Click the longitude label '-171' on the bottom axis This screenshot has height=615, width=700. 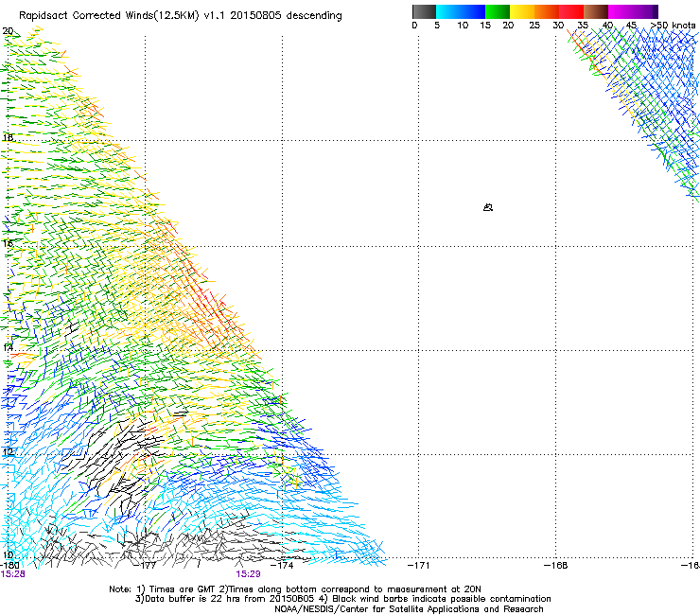pyautogui.click(x=419, y=566)
